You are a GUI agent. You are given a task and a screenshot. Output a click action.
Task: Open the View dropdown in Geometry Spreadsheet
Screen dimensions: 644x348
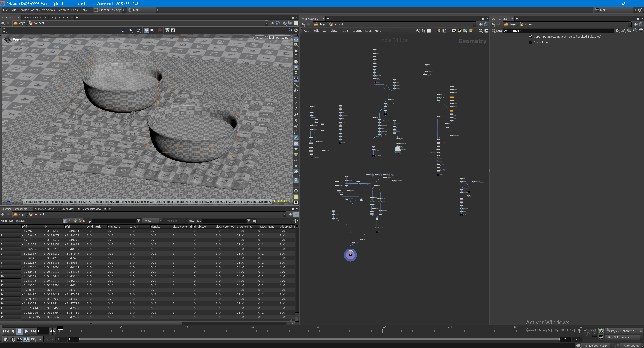[152, 221]
